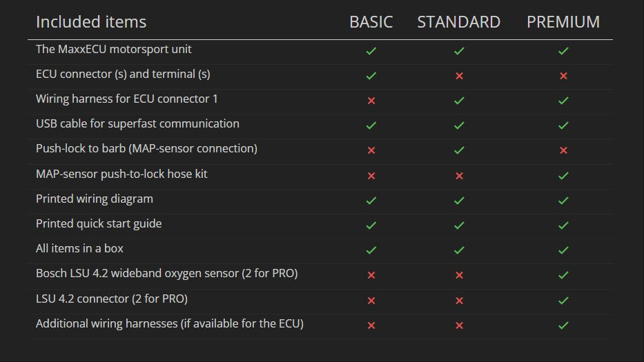The width and height of the screenshot is (644, 362).
Task: Click BASIC checkmark for USB cable row
Action: click(x=371, y=125)
